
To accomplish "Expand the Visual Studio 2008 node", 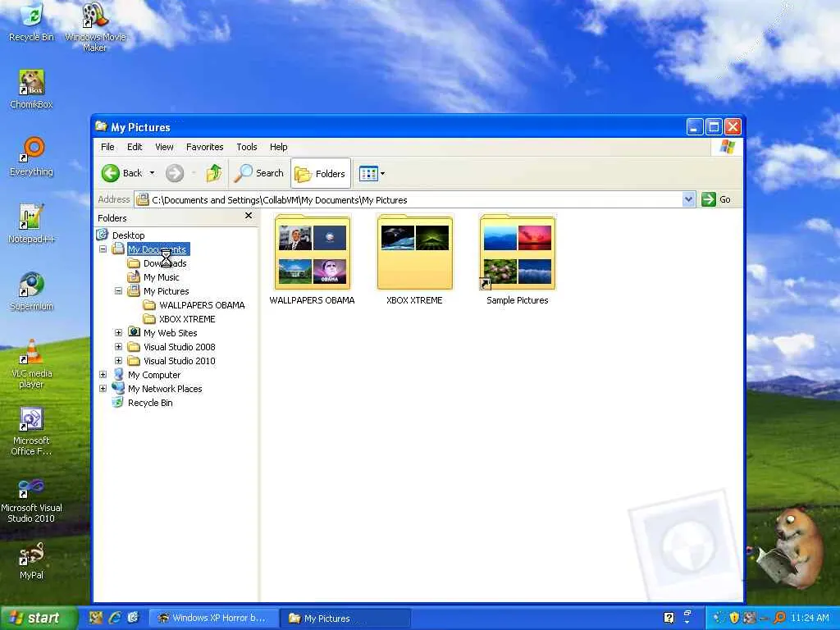I will tap(118, 347).
